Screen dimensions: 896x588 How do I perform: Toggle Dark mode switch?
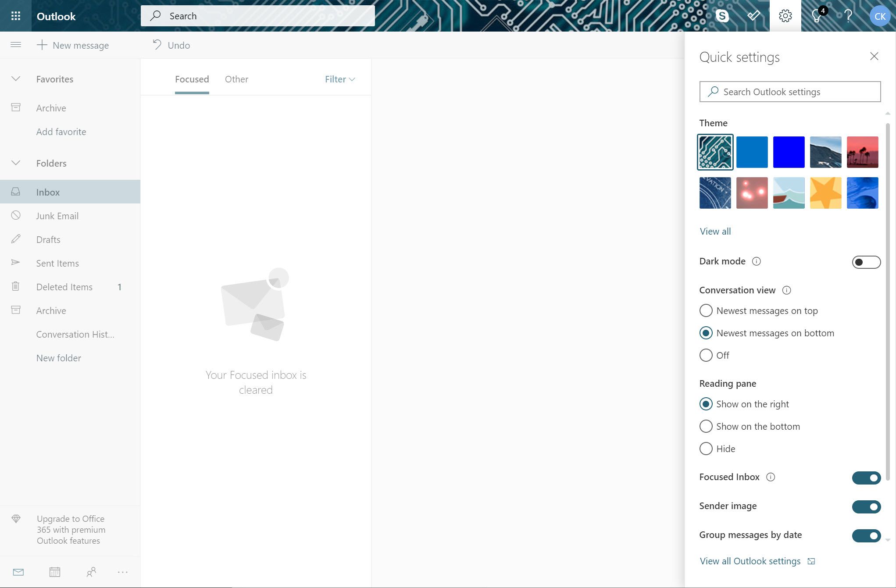pyautogui.click(x=867, y=261)
